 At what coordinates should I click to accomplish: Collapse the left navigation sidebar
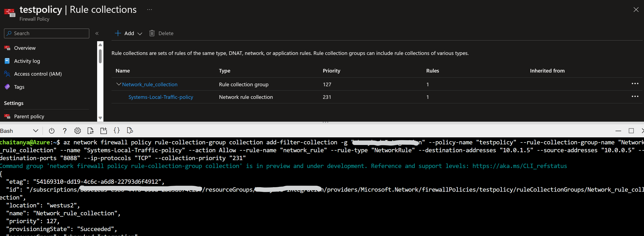[97, 33]
